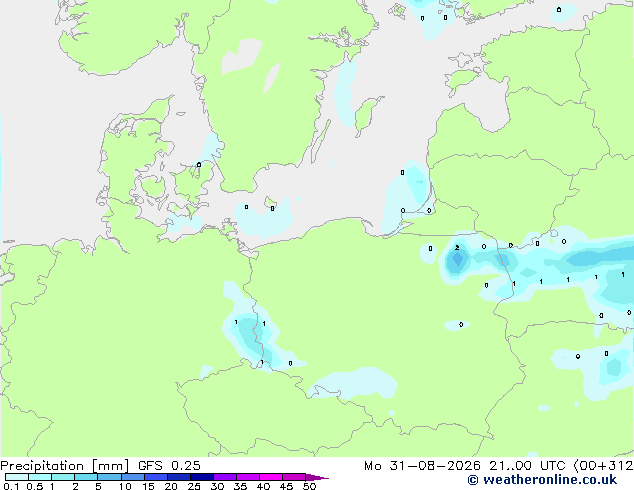Click the legend label '30'

[217, 486]
